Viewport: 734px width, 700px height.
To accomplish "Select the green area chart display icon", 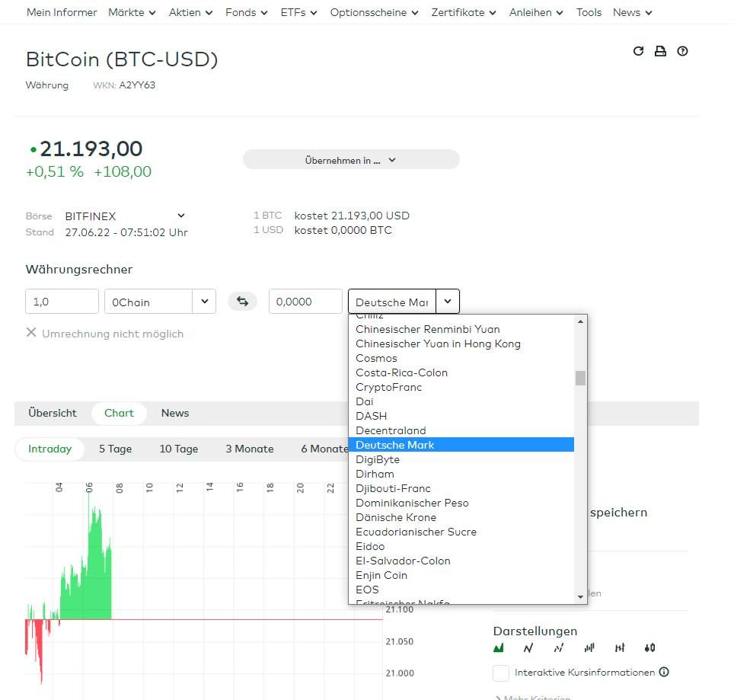I will point(499,648).
